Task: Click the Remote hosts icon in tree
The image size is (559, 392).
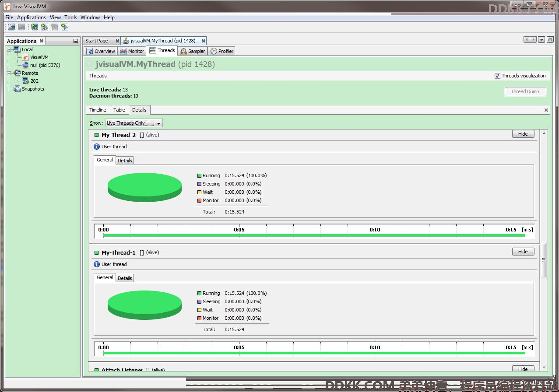Action: click(x=17, y=73)
